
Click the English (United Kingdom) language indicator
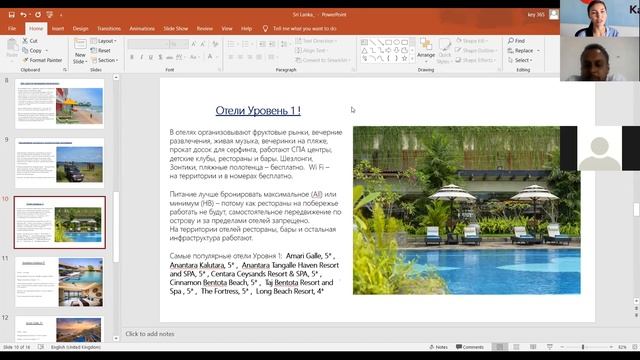click(76, 347)
